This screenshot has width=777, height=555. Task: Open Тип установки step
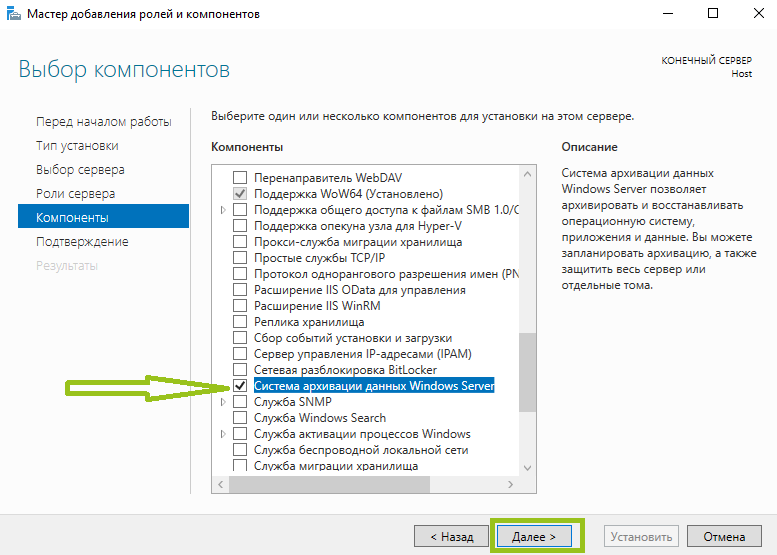pos(77,146)
